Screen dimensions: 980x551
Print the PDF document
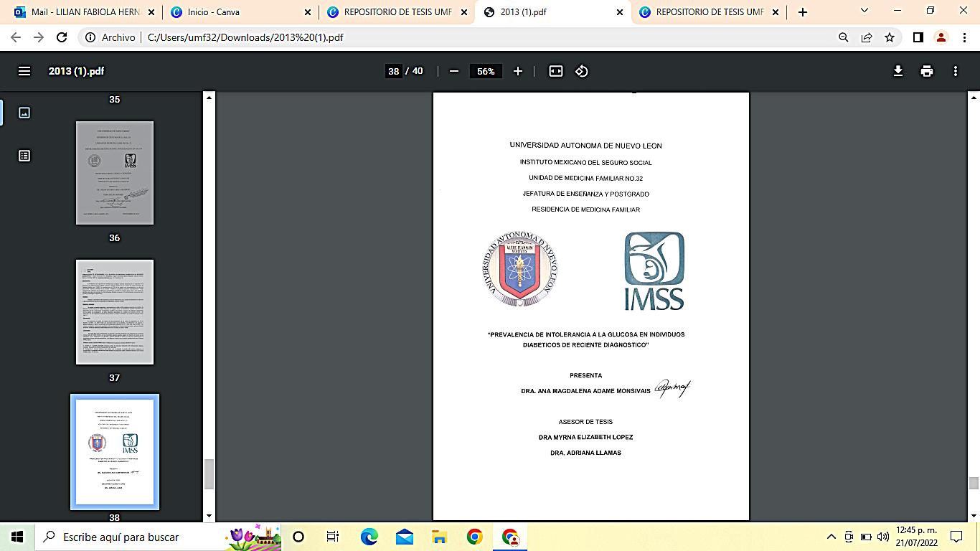[927, 71]
